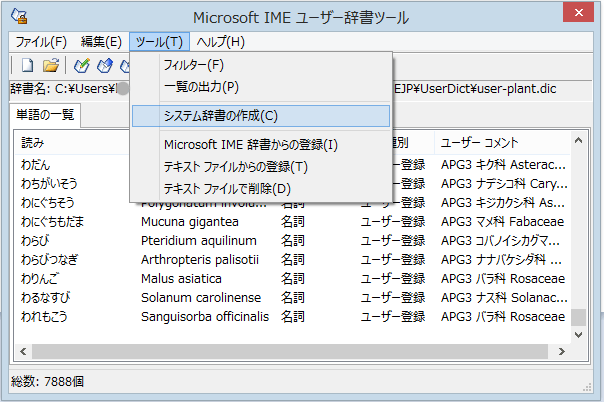
Task: Choose テキスト ファイルで削除(D)
Action: coord(261,189)
